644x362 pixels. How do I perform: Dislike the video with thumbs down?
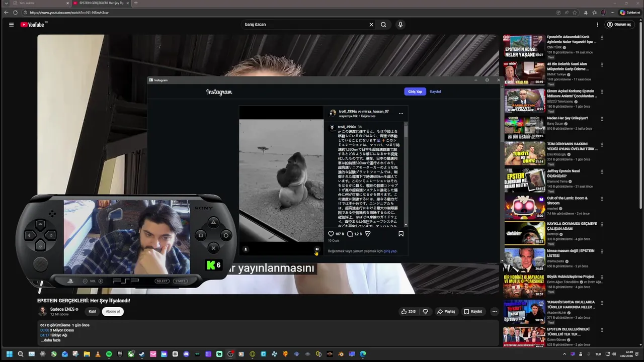[x=426, y=312]
